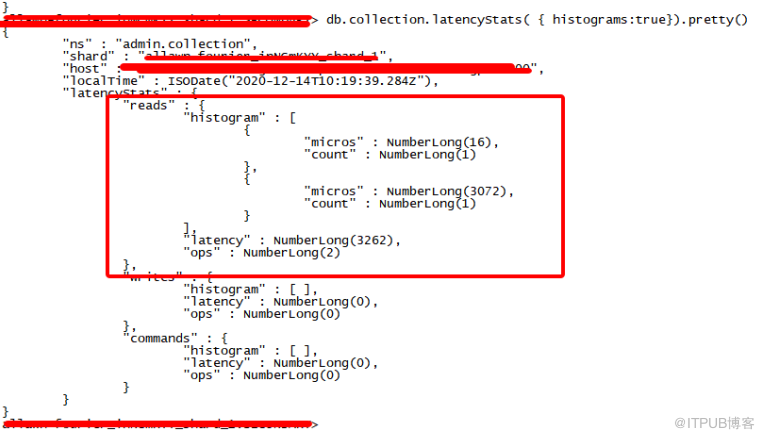
Task: Click NumberLong(16) micros value
Action: pyautogui.click(x=439, y=142)
